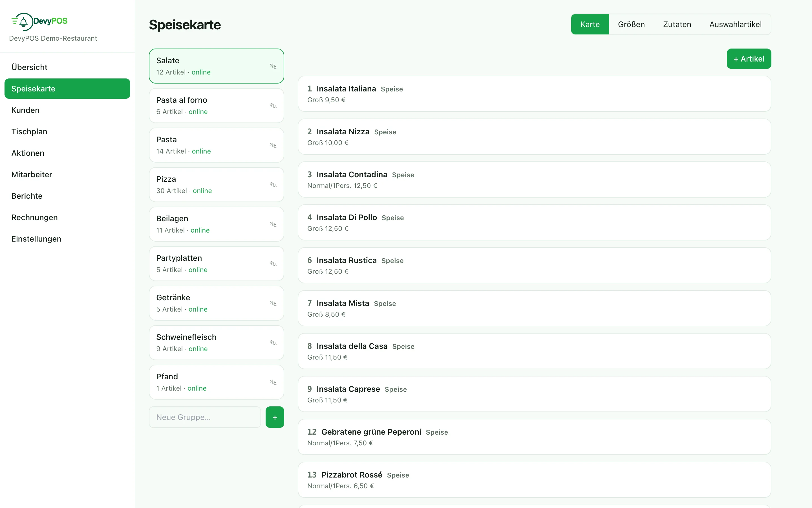Select Speisekarte in the sidebar

tap(67, 89)
